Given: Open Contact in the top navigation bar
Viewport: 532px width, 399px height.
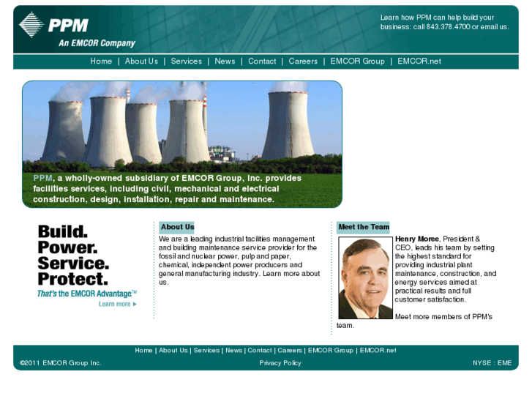Looking at the screenshot, I should pyautogui.click(x=262, y=61).
